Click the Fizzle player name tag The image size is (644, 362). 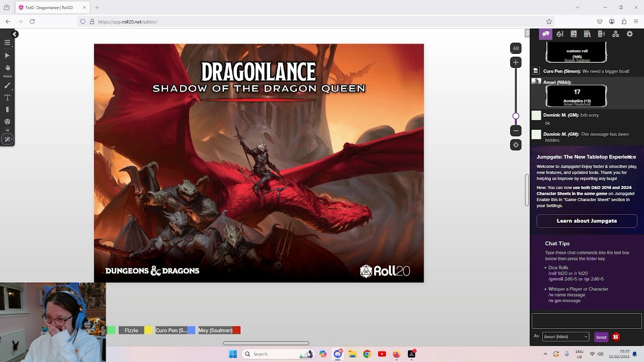click(x=131, y=330)
